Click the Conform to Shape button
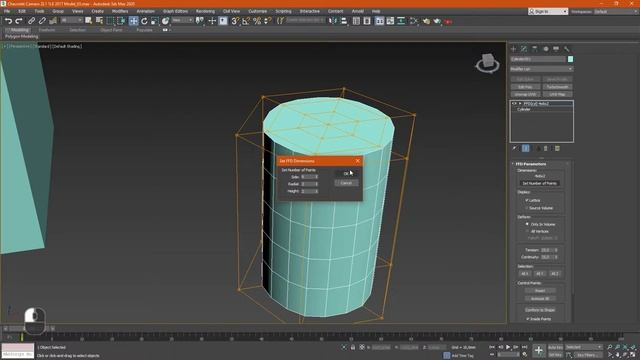 click(540, 310)
